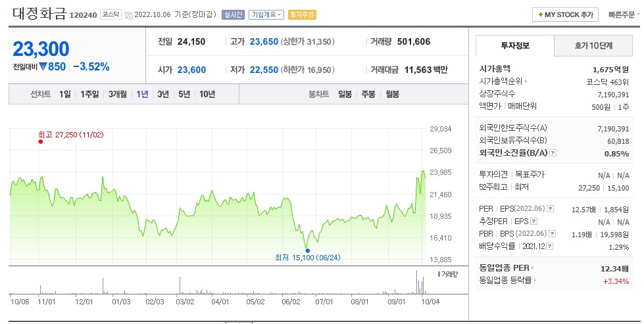644x324 pixels.
Task: Click the 12.34배 industry PER value
Action: 614,269
